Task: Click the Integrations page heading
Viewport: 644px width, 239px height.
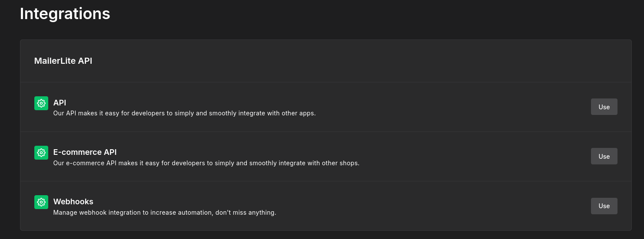Action: click(x=65, y=14)
